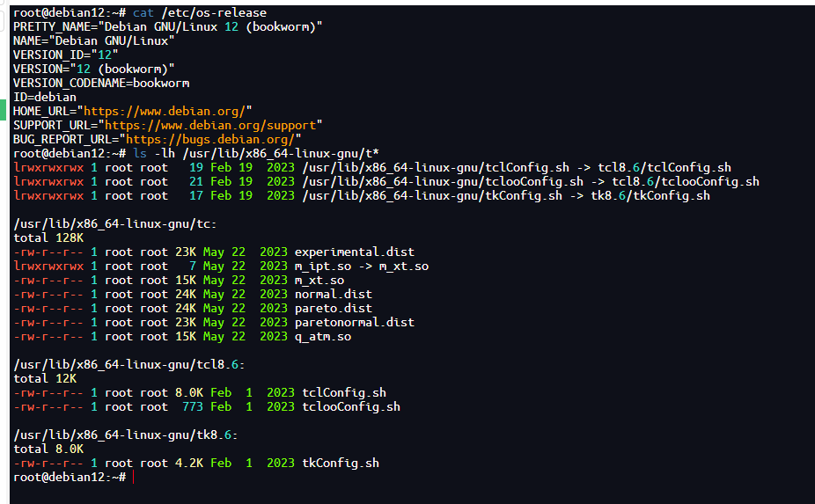The width and height of the screenshot is (815, 504).
Task: Open the bugs.debian.org URL
Action: click(210, 139)
